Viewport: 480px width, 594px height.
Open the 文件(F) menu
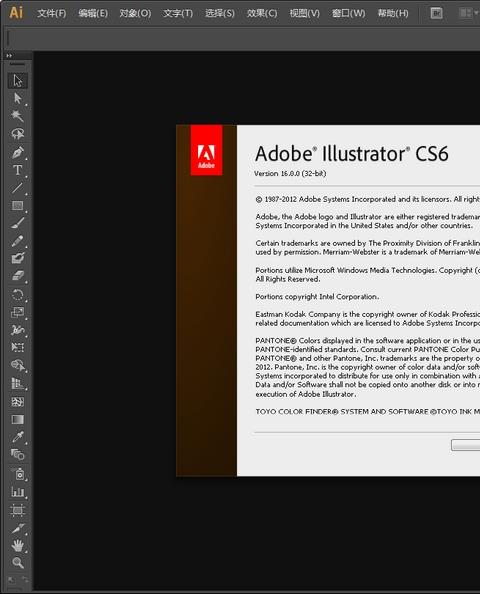point(52,13)
